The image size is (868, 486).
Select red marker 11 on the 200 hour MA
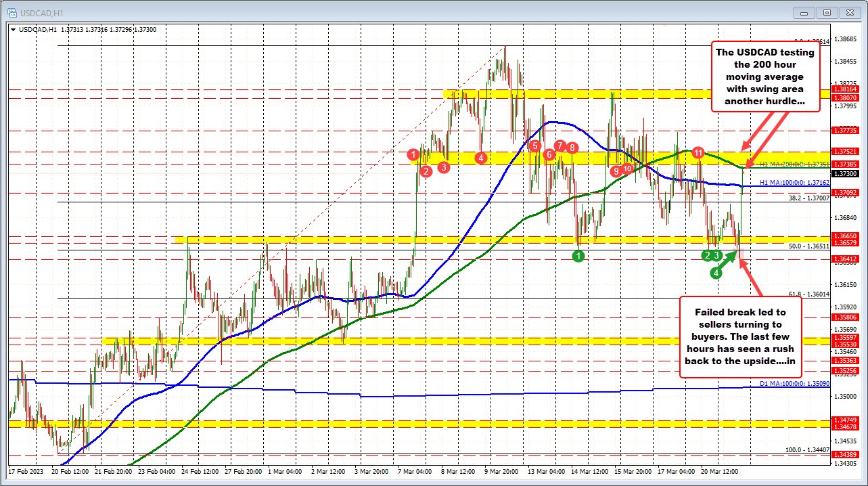tap(699, 154)
